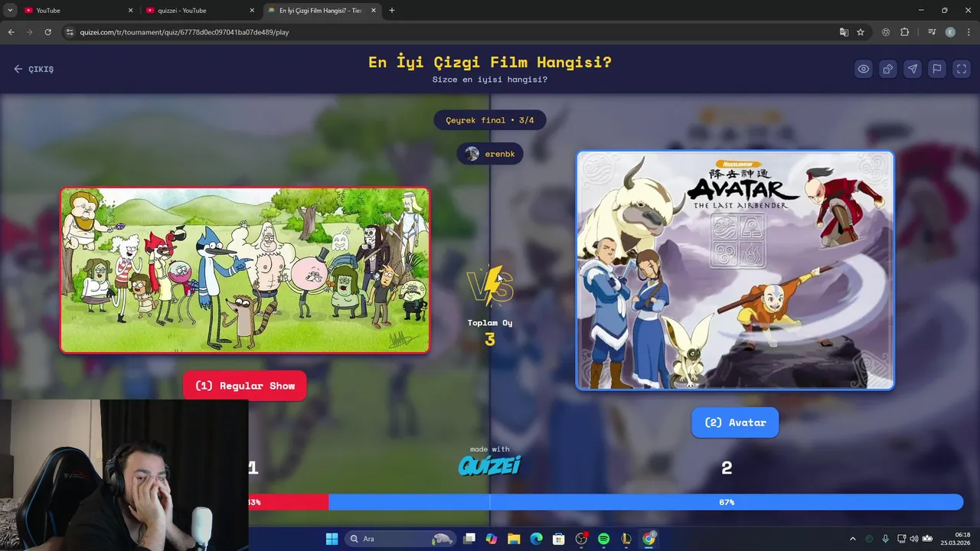Click the blue 67% segment of vote bar
The width and height of the screenshot is (980, 551).
coord(645,502)
